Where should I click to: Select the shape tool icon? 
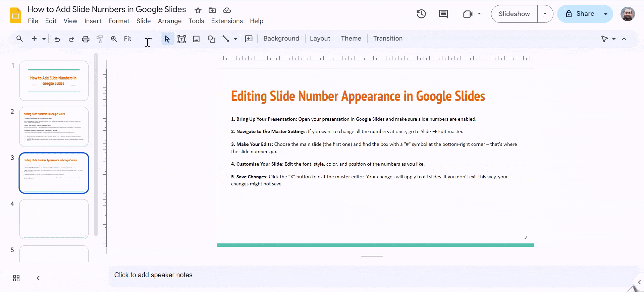click(211, 39)
